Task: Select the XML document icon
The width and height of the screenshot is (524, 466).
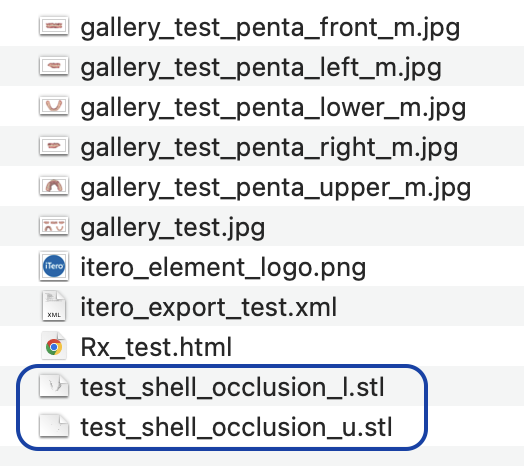Action: (54, 306)
